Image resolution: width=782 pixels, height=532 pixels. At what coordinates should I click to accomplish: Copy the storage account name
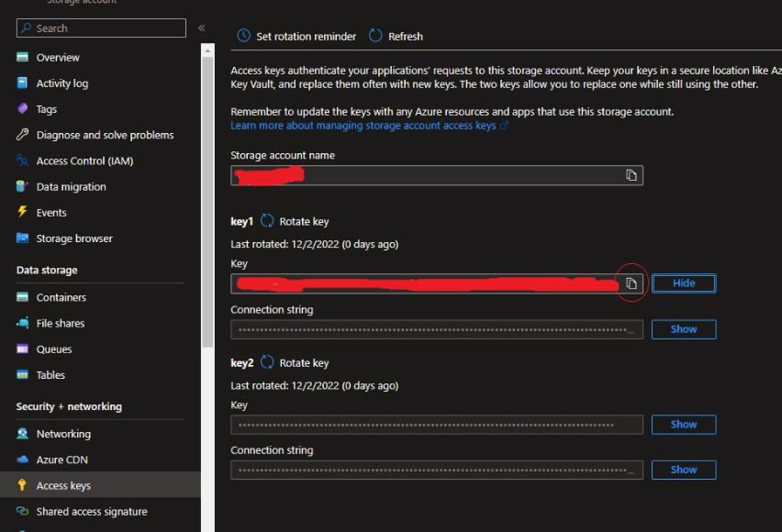[631, 175]
